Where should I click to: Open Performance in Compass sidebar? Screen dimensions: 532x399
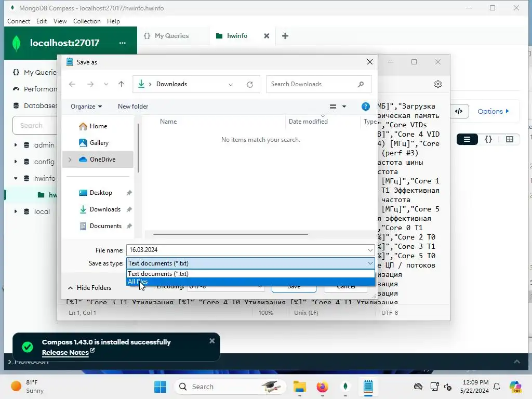pos(34,89)
